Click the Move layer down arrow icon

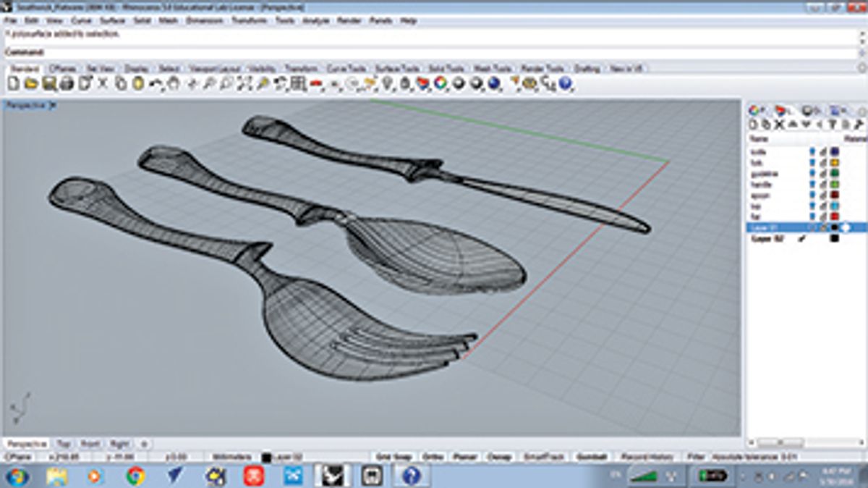(x=805, y=125)
